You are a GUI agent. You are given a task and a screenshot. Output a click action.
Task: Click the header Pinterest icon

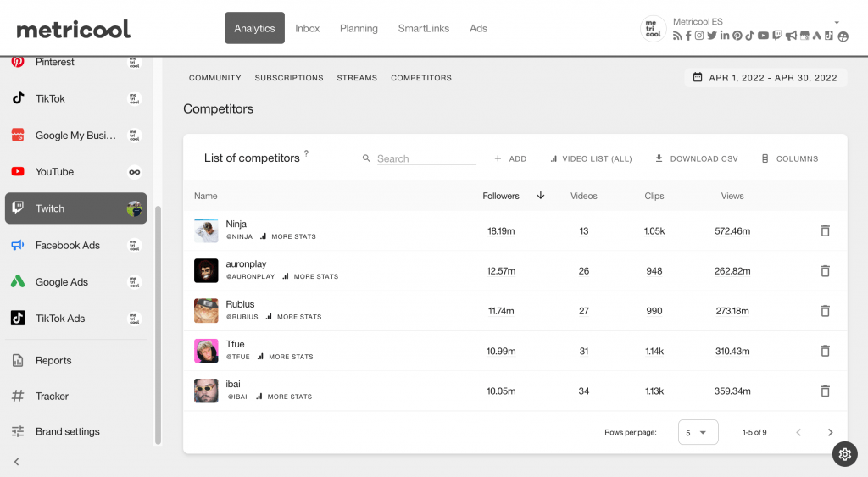737,36
